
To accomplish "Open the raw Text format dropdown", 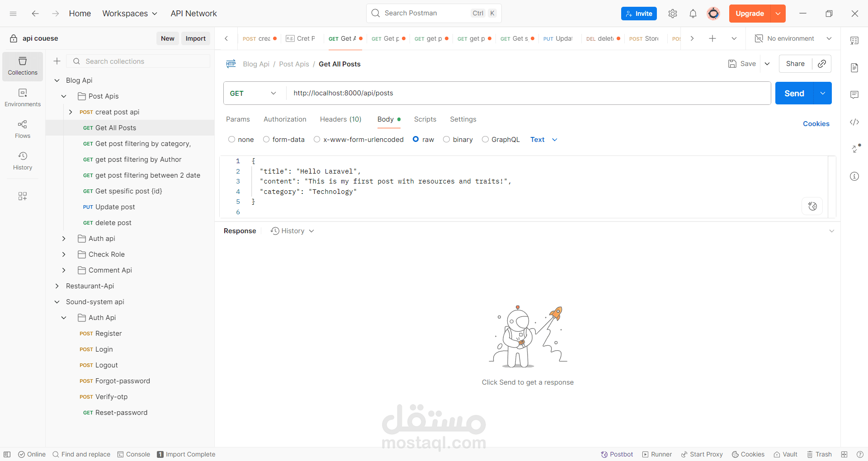I will [x=544, y=139].
